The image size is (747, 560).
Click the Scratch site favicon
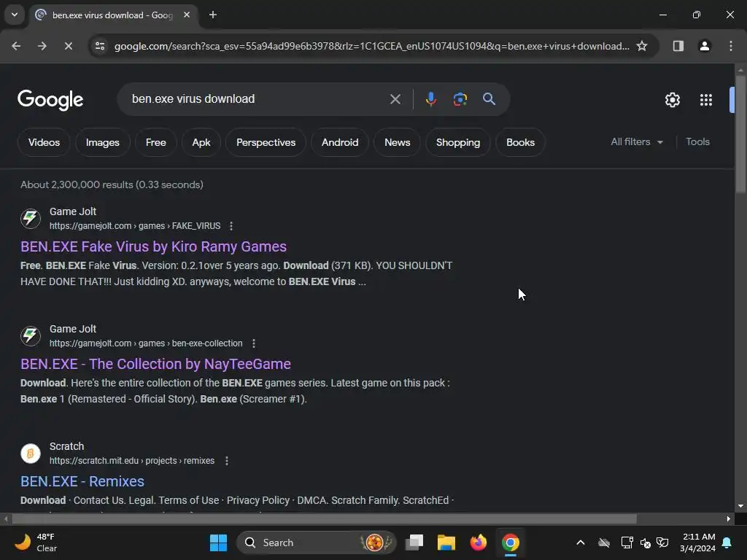tap(31, 454)
